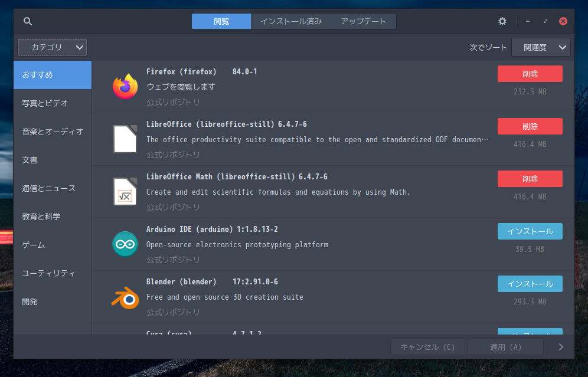The height and width of the screenshot is (377, 588).
Task: Minimize the package manager window
Action: coord(528,21)
